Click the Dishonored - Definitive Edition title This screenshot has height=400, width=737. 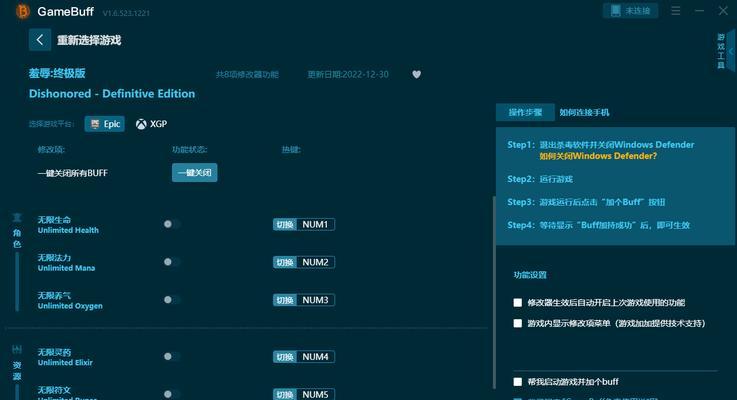(112, 94)
